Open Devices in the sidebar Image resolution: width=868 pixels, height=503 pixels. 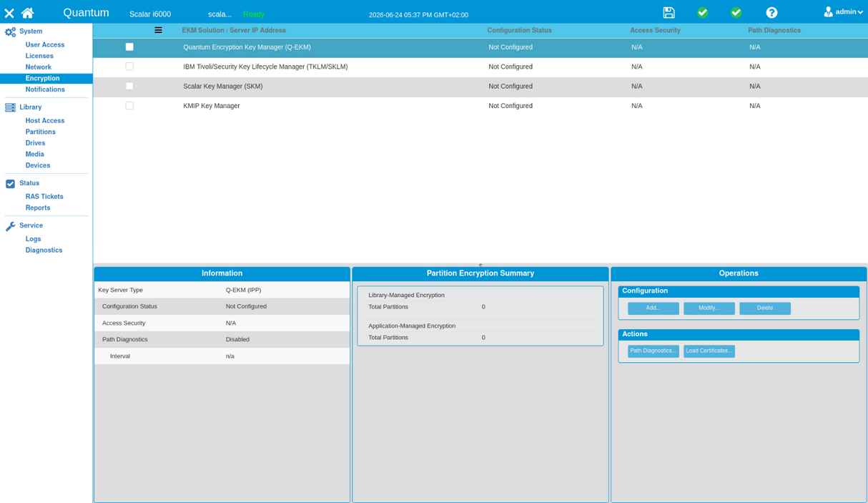click(38, 165)
